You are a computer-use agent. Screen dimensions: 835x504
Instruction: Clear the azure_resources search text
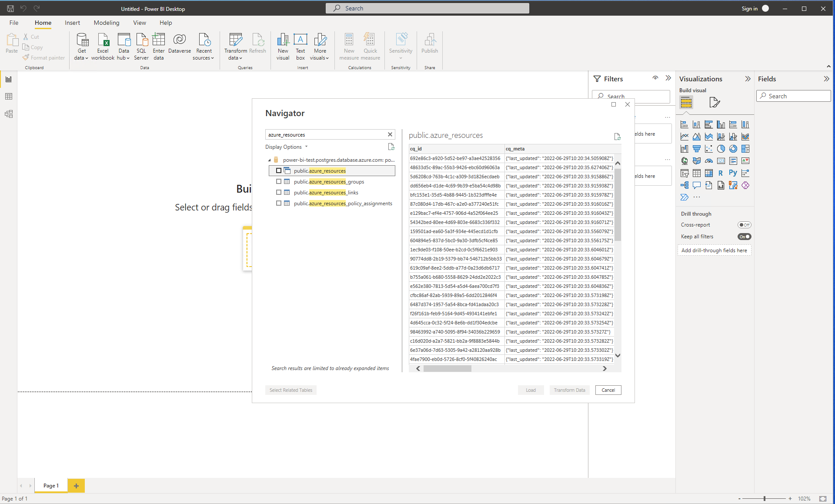coord(390,135)
